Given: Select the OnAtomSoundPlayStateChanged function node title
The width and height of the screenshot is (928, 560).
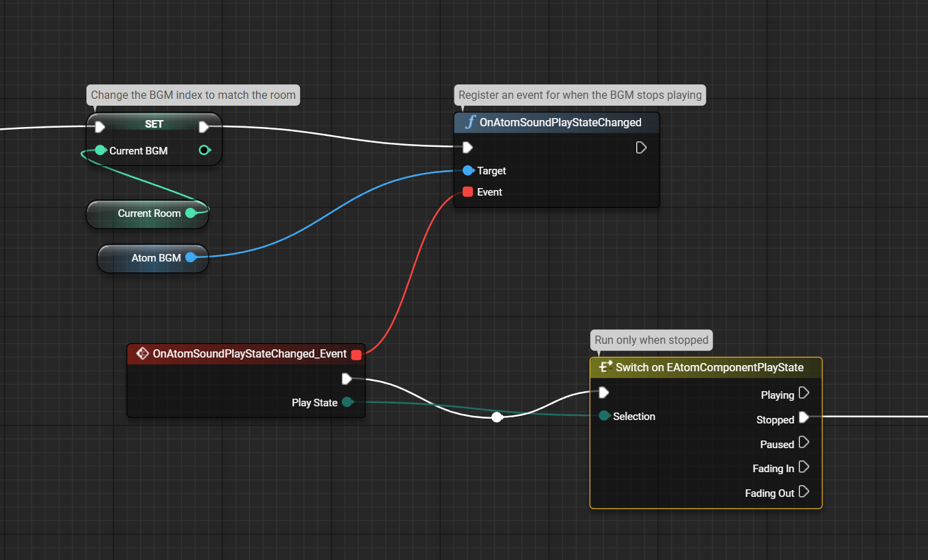Looking at the screenshot, I should [560, 123].
